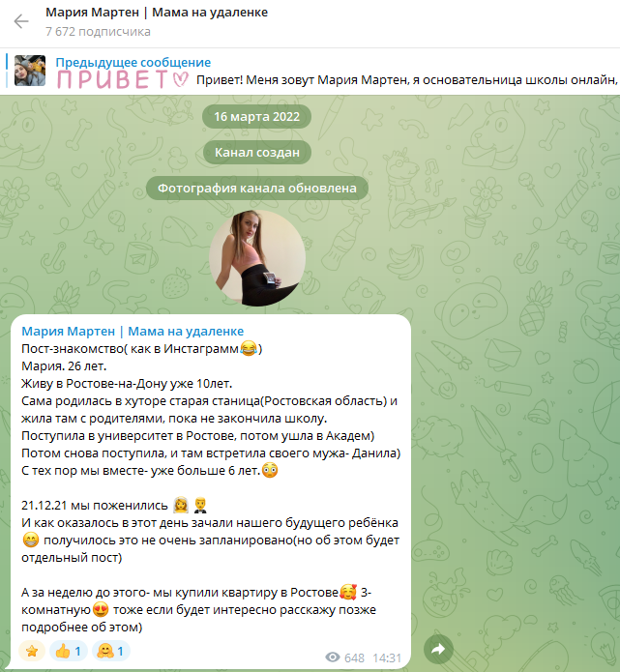Viewport: 620px width, 672px height.
Task: Click the laughing emoji after Инстаграмм
Action: pyautogui.click(x=249, y=348)
